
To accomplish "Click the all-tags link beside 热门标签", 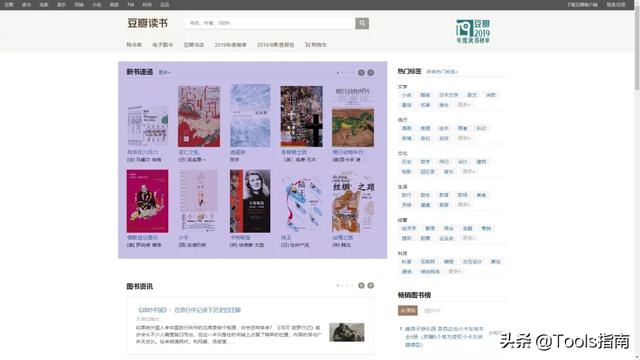I will [442, 72].
